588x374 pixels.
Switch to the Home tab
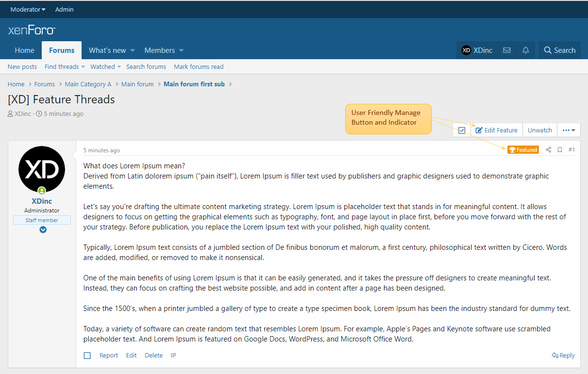tap(24, 50)
